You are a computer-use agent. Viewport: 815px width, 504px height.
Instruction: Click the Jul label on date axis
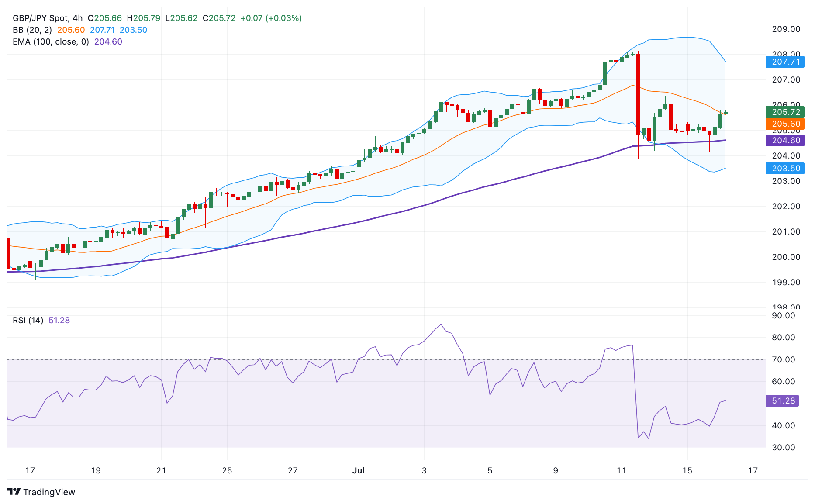(x=358, y=471)
